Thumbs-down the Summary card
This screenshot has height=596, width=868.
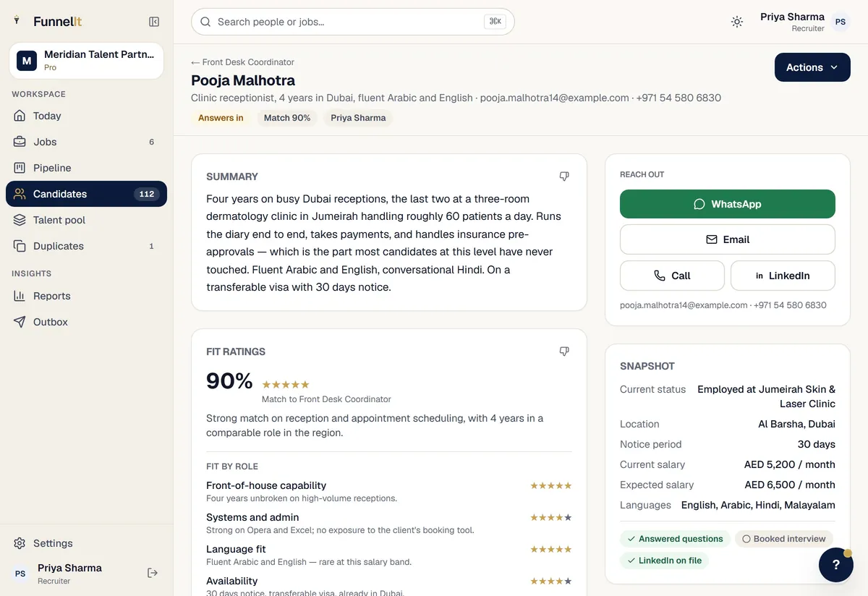click(x=564, y=176)
